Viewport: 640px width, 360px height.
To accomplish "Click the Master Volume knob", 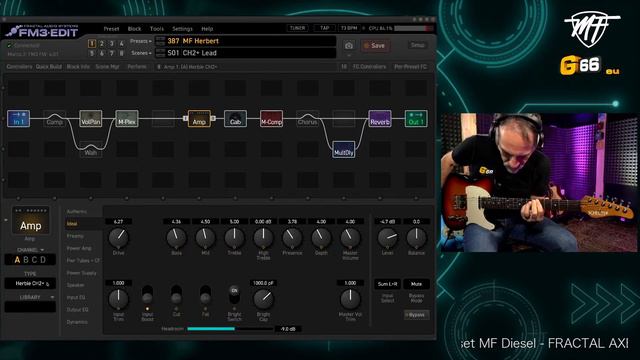I will pos(350,238).
